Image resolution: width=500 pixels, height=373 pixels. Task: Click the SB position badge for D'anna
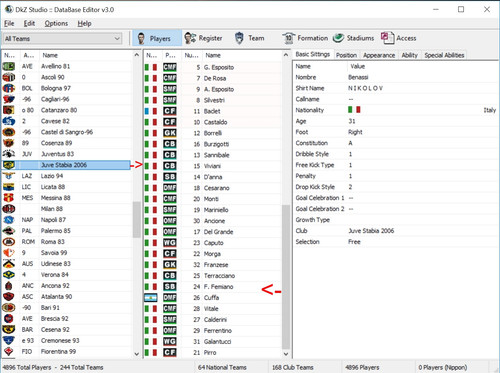pos(170,177)
